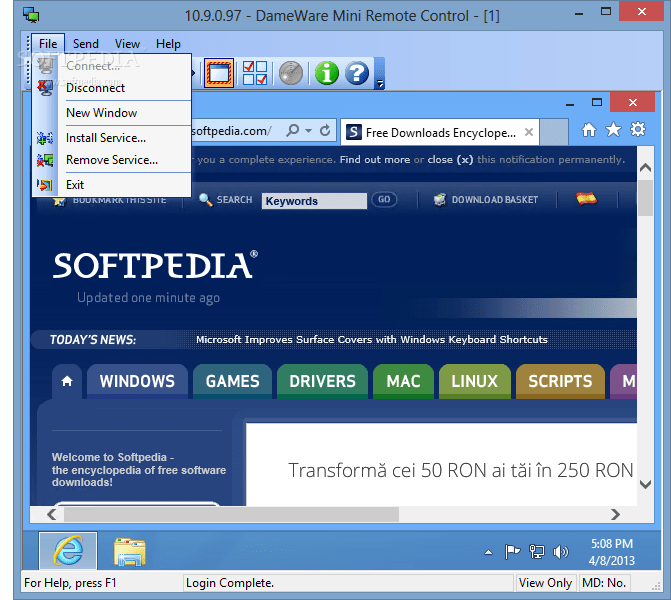Click the SEARCH magnifier icon on Softpedia

(205, 199)
